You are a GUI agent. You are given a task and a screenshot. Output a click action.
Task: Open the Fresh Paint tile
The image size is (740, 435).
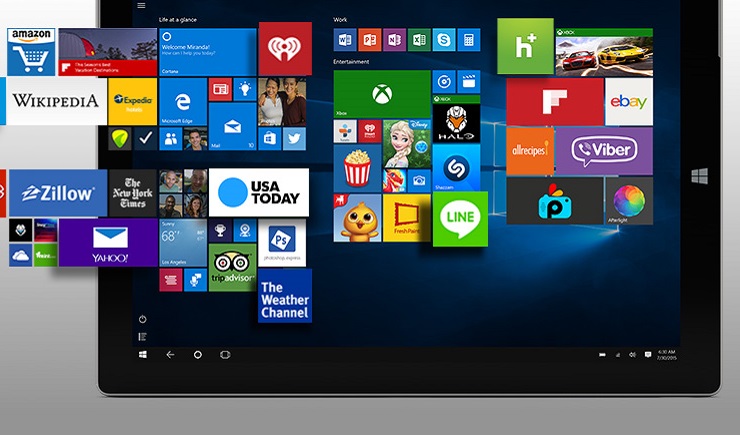click(x=406, y=218)
